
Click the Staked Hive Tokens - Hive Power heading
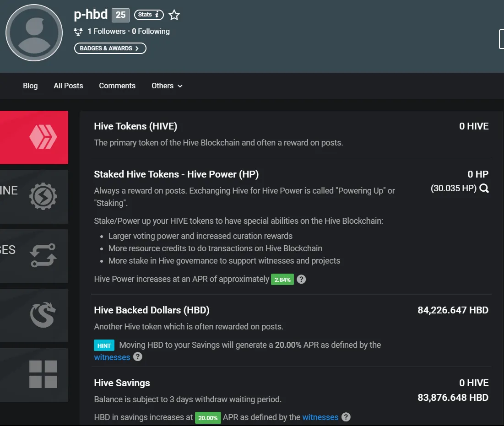[176, 174]
